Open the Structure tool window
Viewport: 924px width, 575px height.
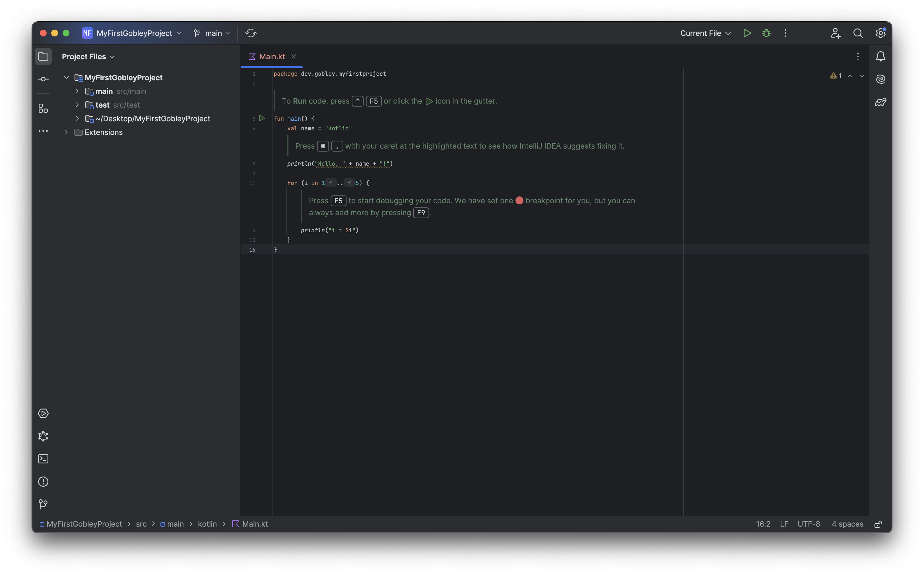tap(43, 109)
